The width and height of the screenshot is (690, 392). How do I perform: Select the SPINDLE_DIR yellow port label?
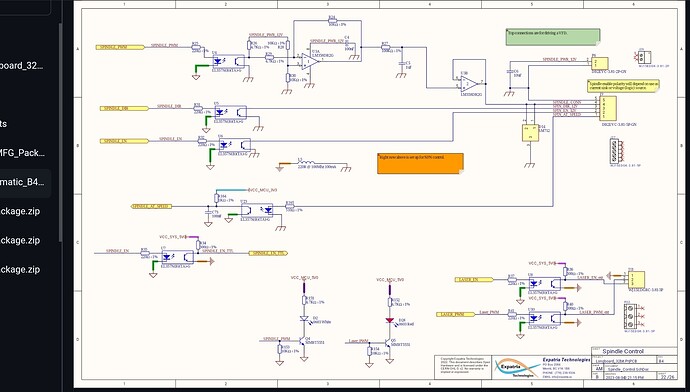point(124,108)
